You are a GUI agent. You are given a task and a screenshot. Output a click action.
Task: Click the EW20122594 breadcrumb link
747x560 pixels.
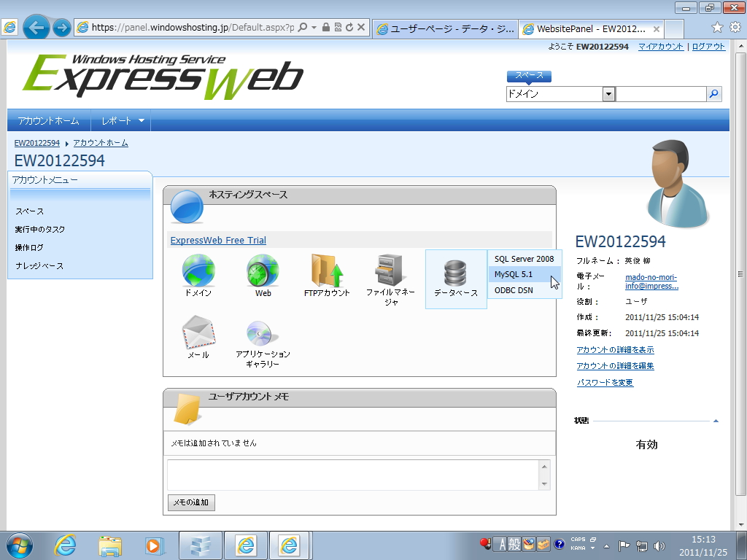pyautogui.click(x=37, y=143)
